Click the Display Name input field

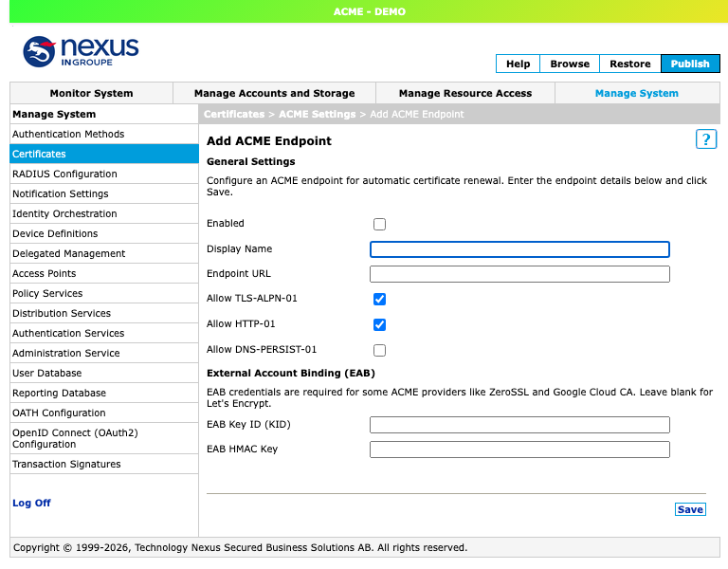pos(519,249)
